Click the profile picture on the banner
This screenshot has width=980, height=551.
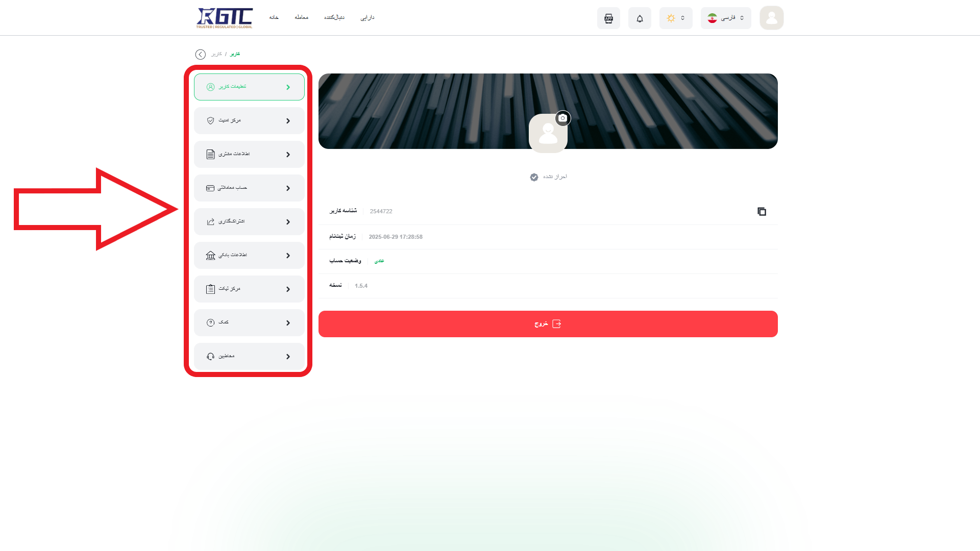[x=548, y=134]
